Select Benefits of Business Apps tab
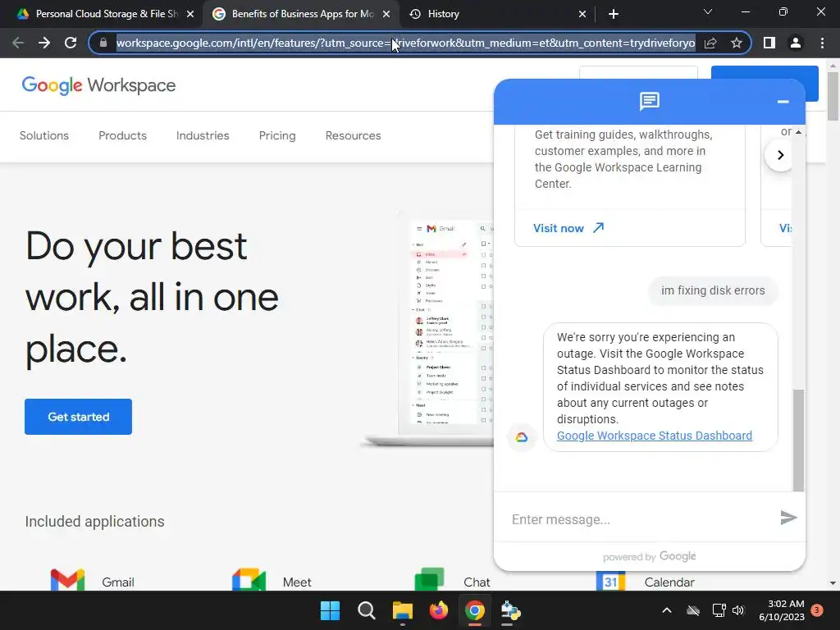This screenshot has height=630, width=840. (301, 14)
